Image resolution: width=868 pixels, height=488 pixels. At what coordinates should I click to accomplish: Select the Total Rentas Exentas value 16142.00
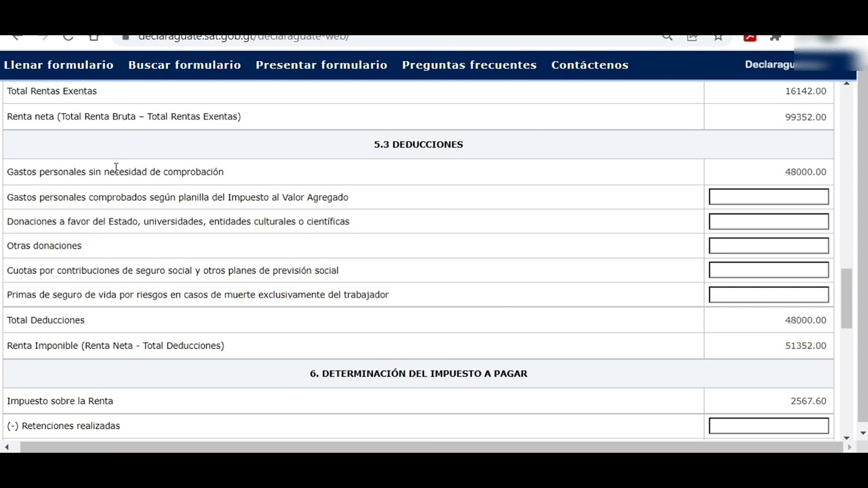[x=806, y=91]
